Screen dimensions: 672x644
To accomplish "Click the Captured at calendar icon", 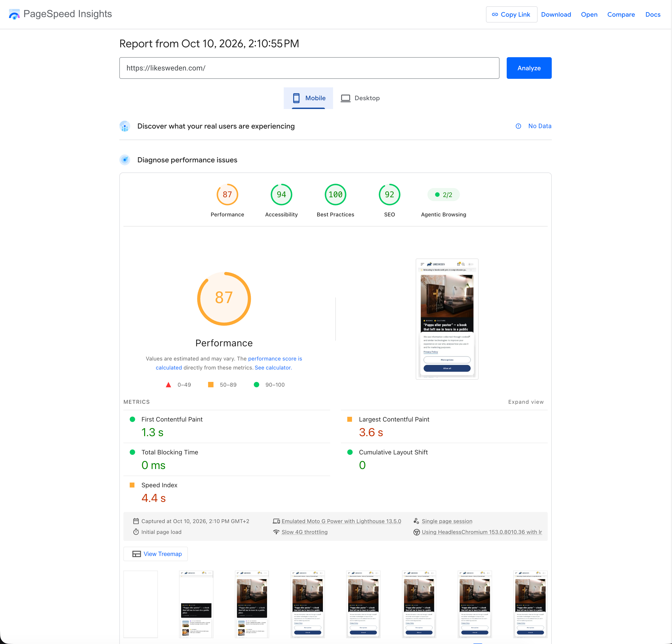I will (136, 521).
